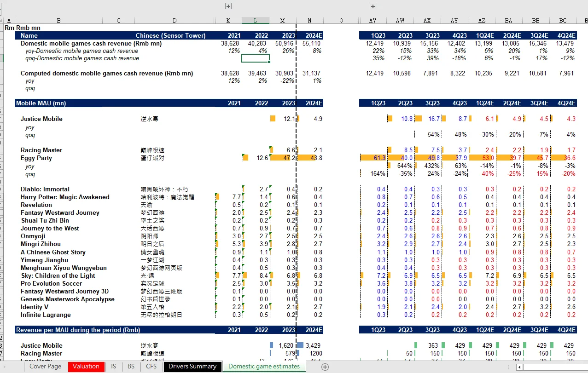Select 1Q23 revenue value 12,419 in top row

(375, 43)
